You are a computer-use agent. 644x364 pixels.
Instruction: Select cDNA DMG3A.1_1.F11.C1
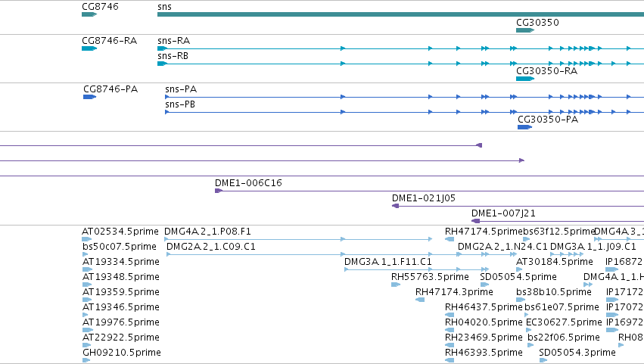point(387,262)
